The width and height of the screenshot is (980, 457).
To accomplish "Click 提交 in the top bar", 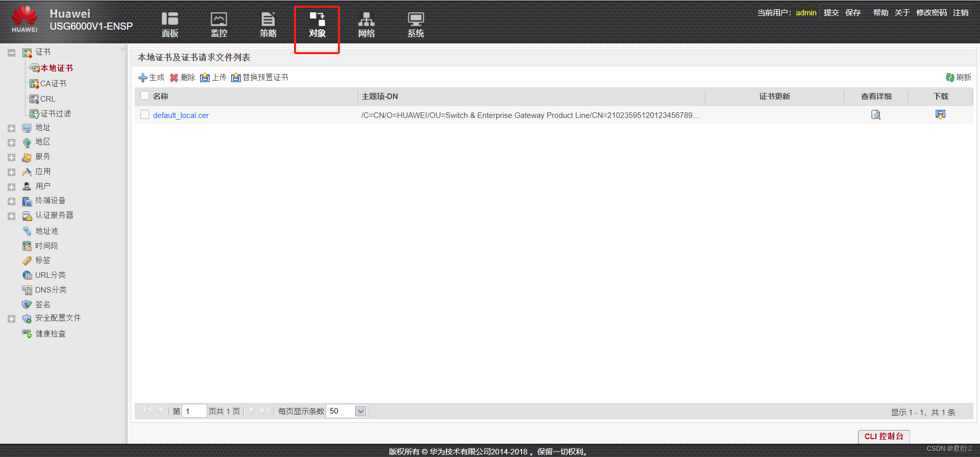I will point(831,13).
